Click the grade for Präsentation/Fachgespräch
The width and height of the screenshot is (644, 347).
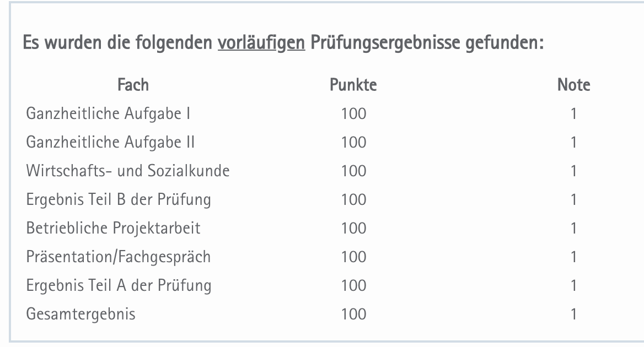(573, 257)
